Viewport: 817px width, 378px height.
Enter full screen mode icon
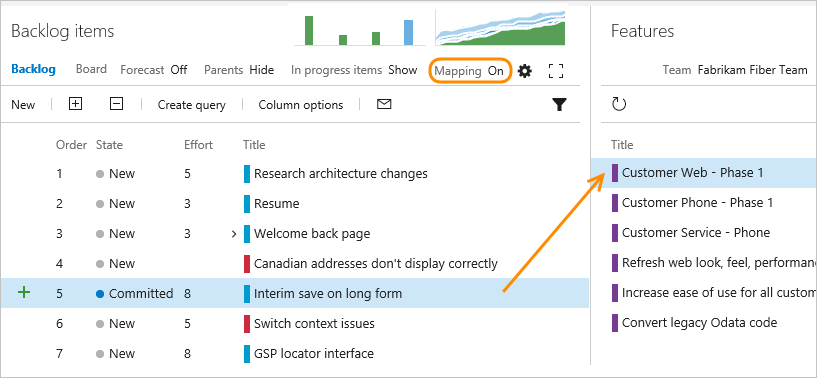click(556, 71)
